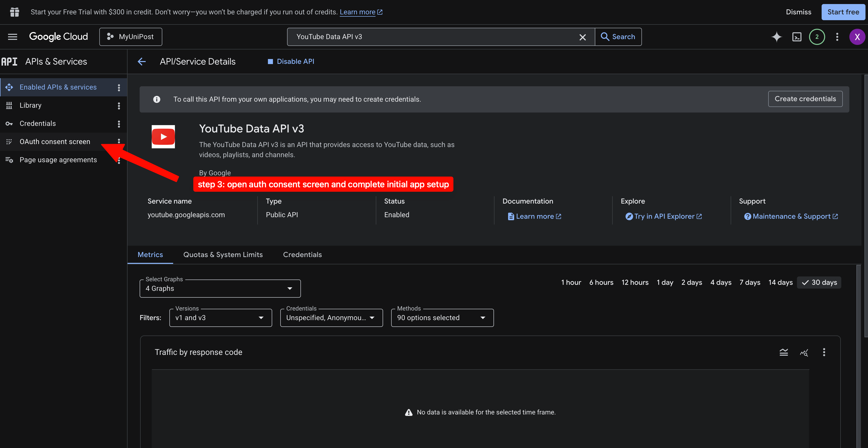The width and height of the screenshot is (868, 448).
Task: Select the 2 days time range
Action: click(691, 282)
